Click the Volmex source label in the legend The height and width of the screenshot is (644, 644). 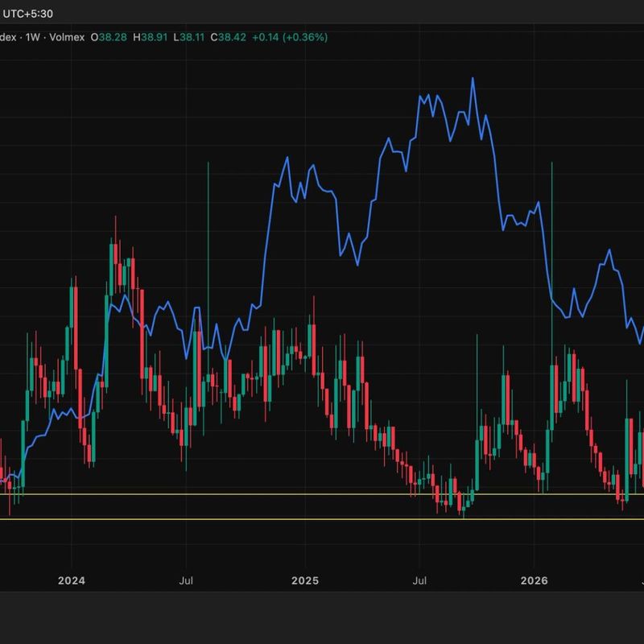pyautogui.click(x=67, y=37)
